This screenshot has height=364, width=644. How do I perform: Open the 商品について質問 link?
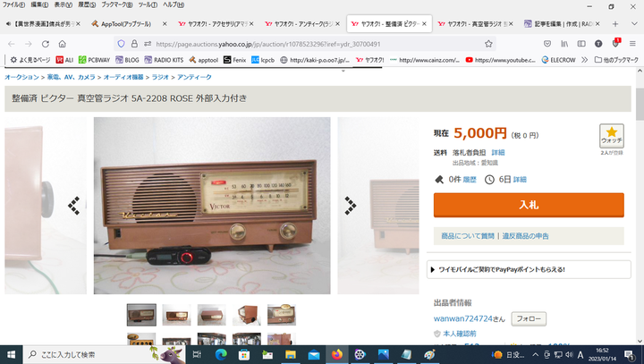[x=468, y=236]
